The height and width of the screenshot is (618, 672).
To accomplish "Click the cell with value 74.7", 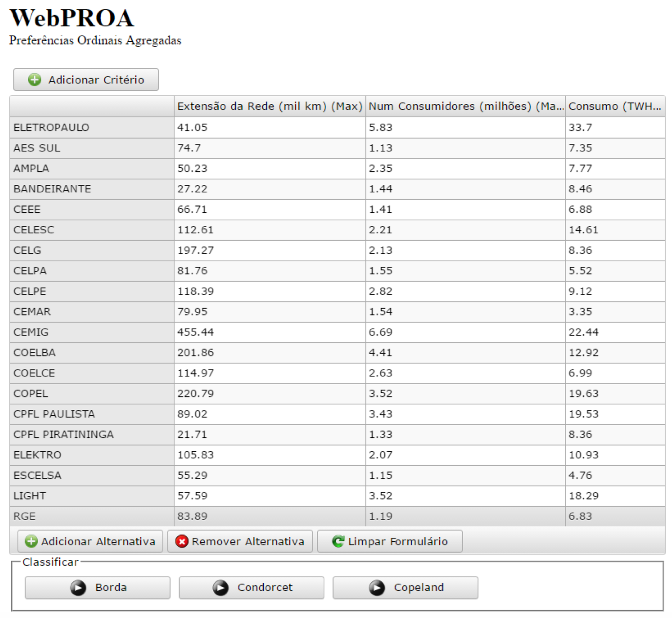I will pos(270,148).
